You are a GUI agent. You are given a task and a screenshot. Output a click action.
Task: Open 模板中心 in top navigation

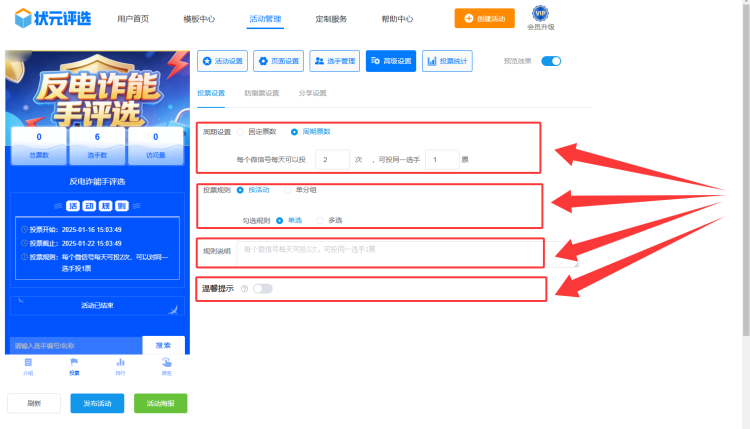(199, 19)
